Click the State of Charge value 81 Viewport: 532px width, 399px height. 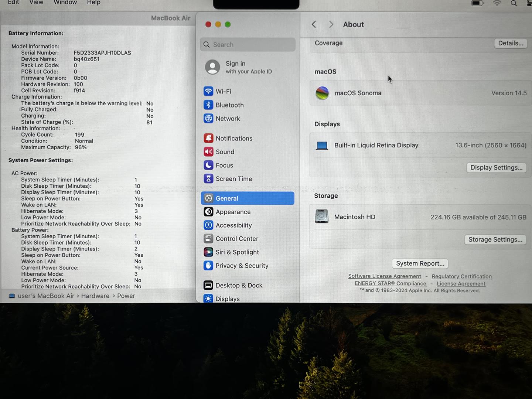click(149, 122)
